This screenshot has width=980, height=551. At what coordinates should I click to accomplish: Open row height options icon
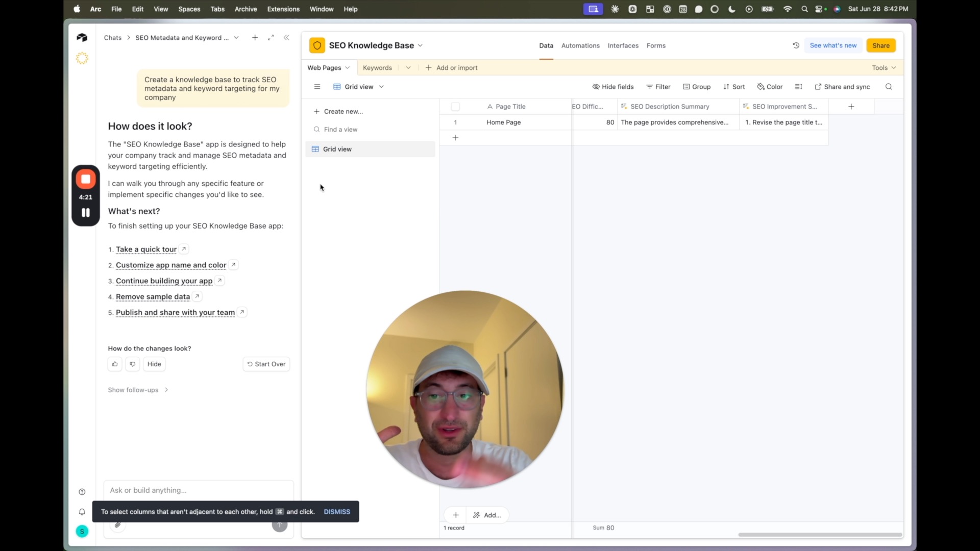798,87
